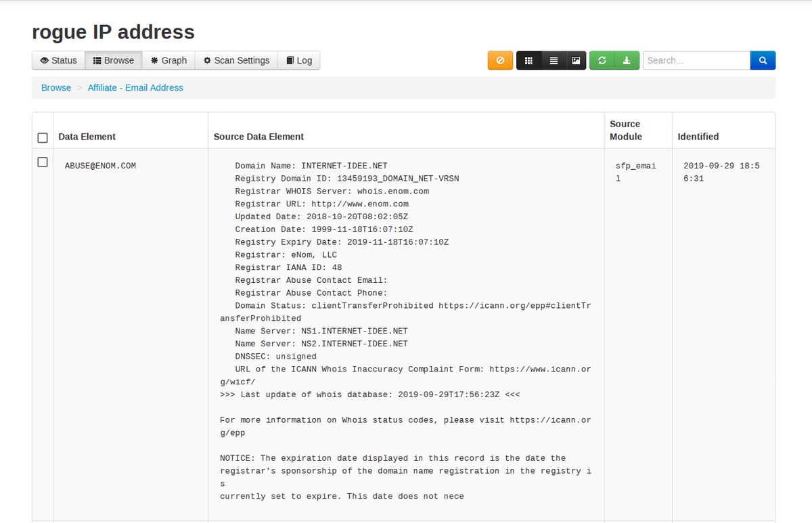The image size is (812, 523).
Task: Click the green download icon
Action: 627,60
